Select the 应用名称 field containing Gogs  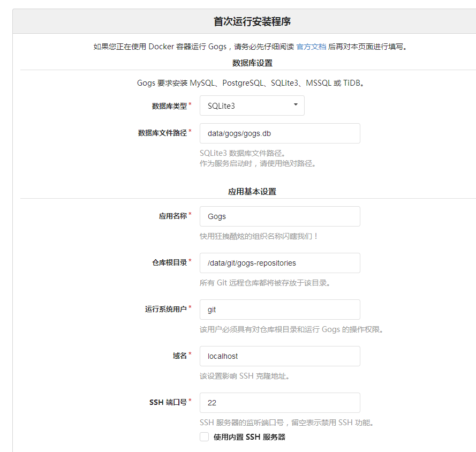click(x=279, y=216)
